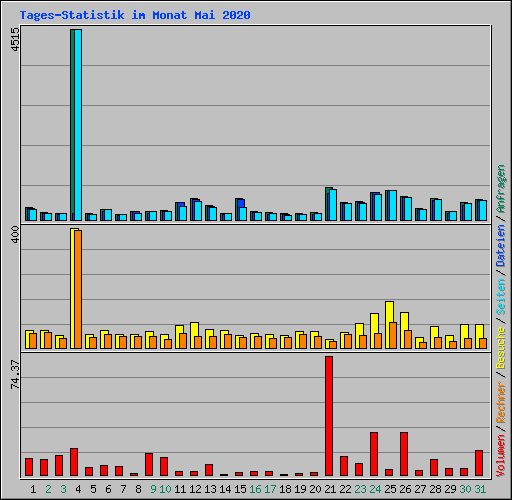
Task: Click day 19 on the x-axis
Action: 300,489
